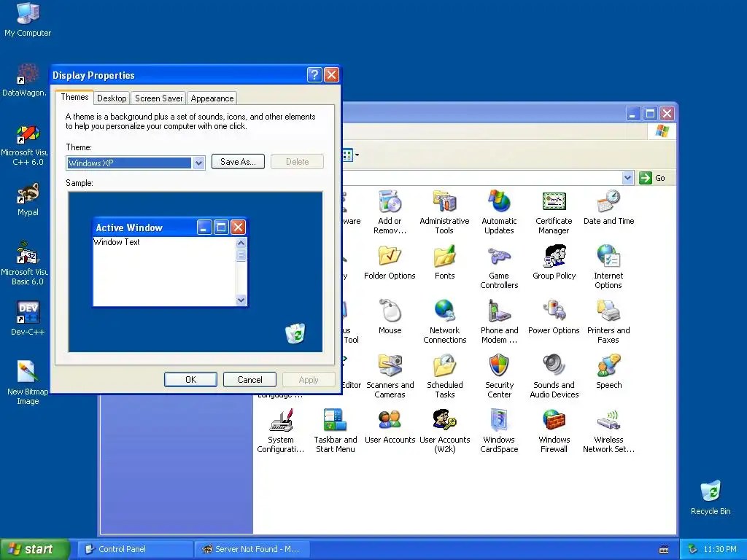Screen dimensions: 747x560
Task: Select Microsoft Visual C++ 6.0 shortcut
Action: tap(25, 144)
